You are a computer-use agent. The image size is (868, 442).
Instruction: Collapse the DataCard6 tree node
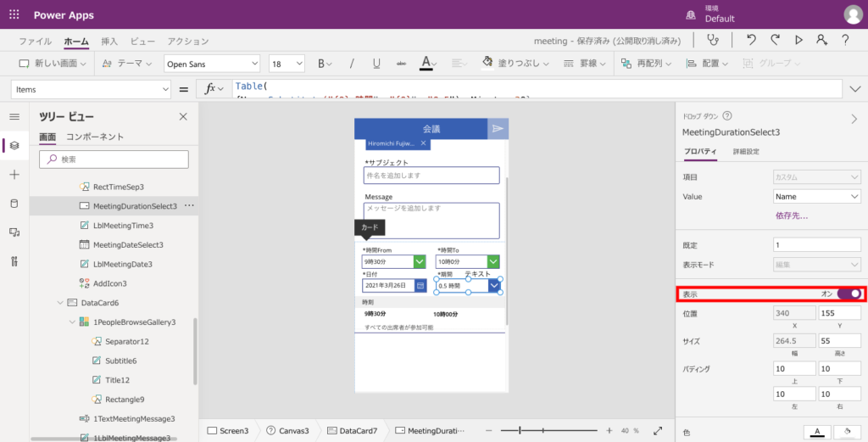click(60, 302)
